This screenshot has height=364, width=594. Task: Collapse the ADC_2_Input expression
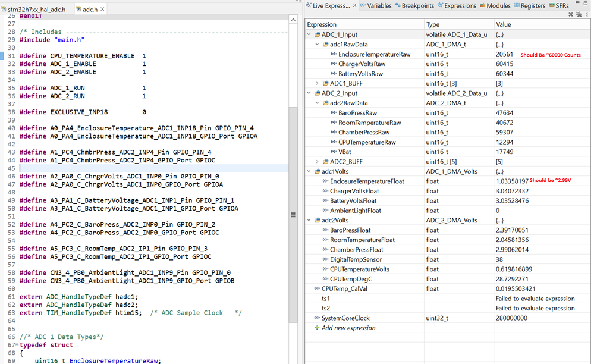click(x=309, y=93)
